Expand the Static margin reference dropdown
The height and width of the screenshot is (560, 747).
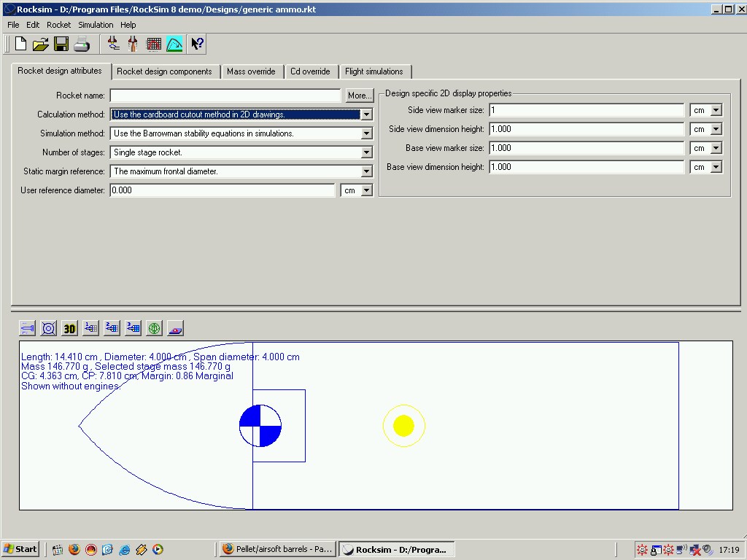(x=366, y=171)
